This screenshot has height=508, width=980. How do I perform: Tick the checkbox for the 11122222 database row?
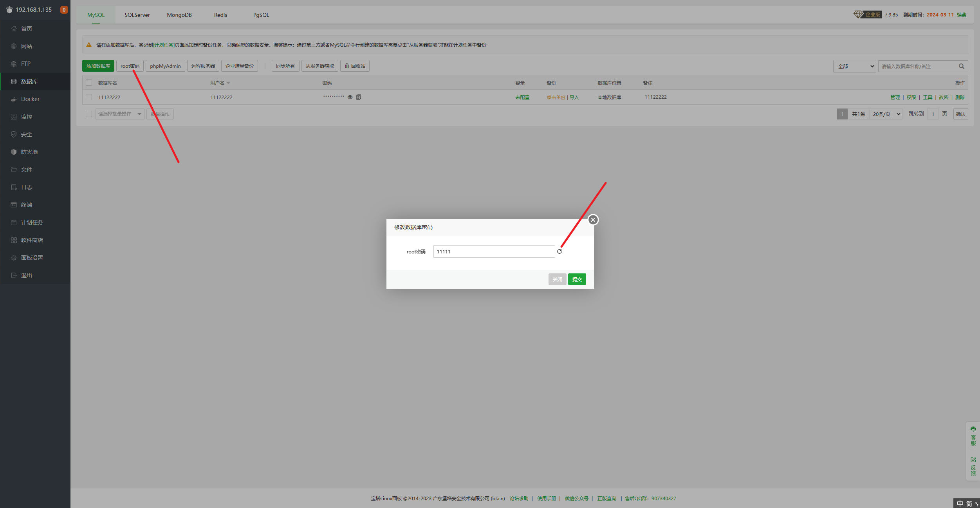click(89, 97)
